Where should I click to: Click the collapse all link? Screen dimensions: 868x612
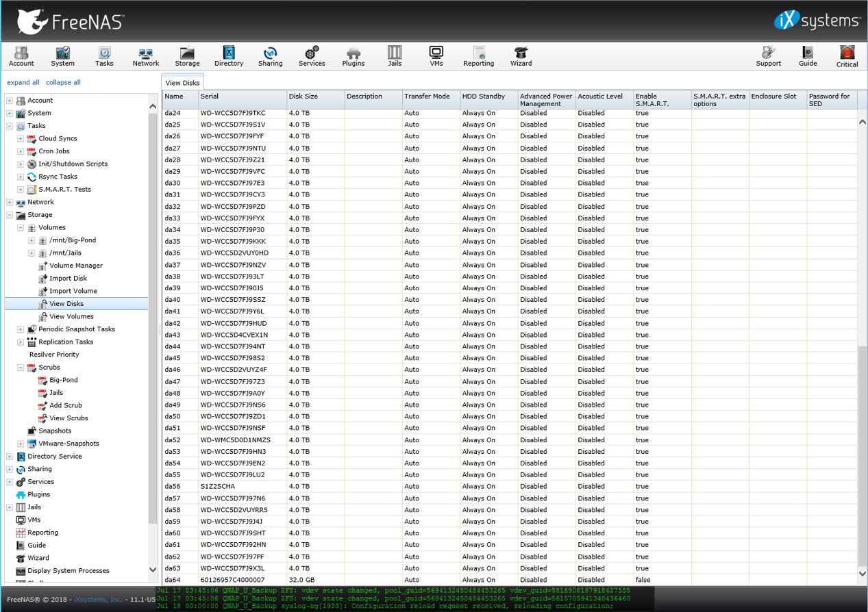(x=63, y=82)
